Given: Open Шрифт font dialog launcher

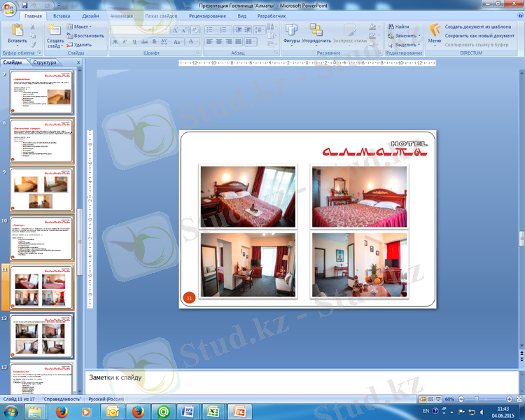Looking at the screenshot, I should 198,52.
